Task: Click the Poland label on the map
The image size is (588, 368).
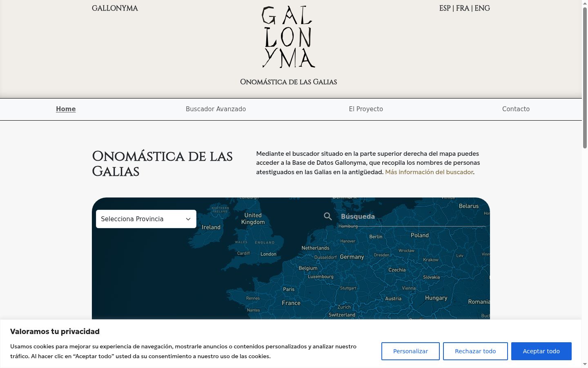Action: (420, 235)
